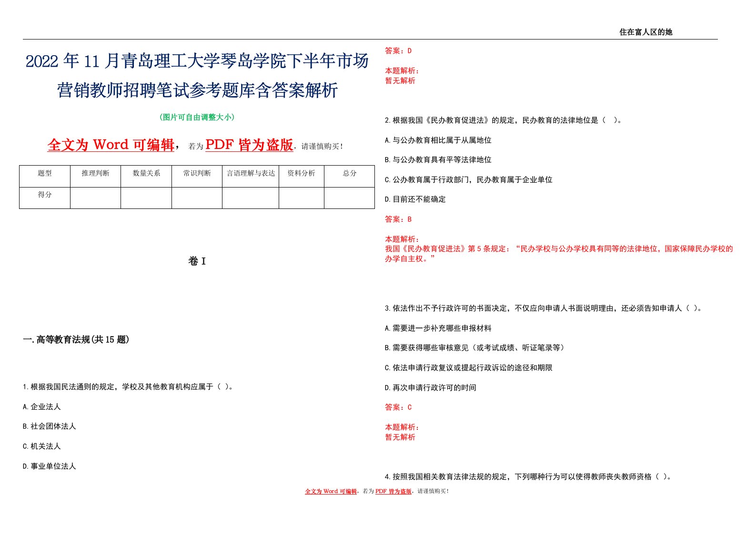The image size is (756, 534).
Task: Select option A.企业法人
Action: 42,407
